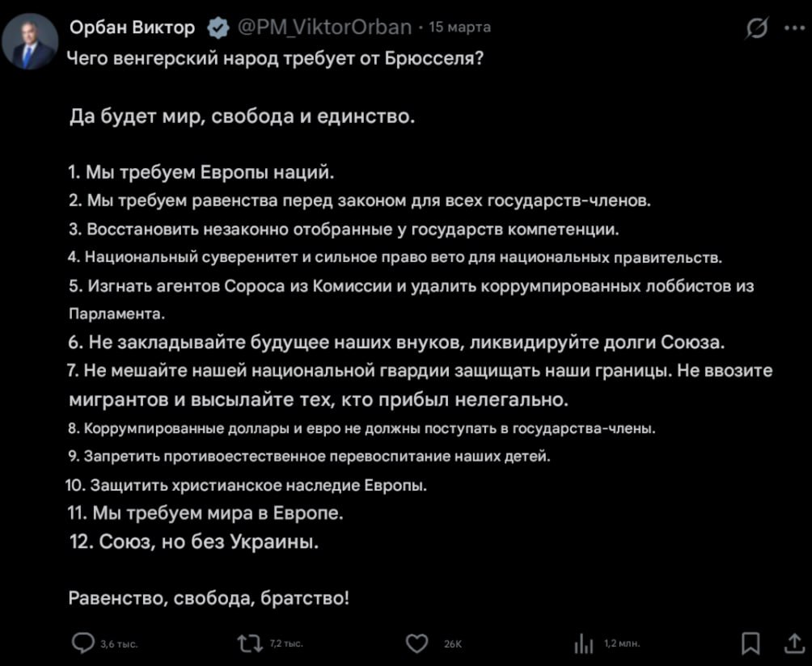Screen dimensions: 812x666
Task: Click the post date 15 марта
Action: pyautogui.click(x=459, y=27)
